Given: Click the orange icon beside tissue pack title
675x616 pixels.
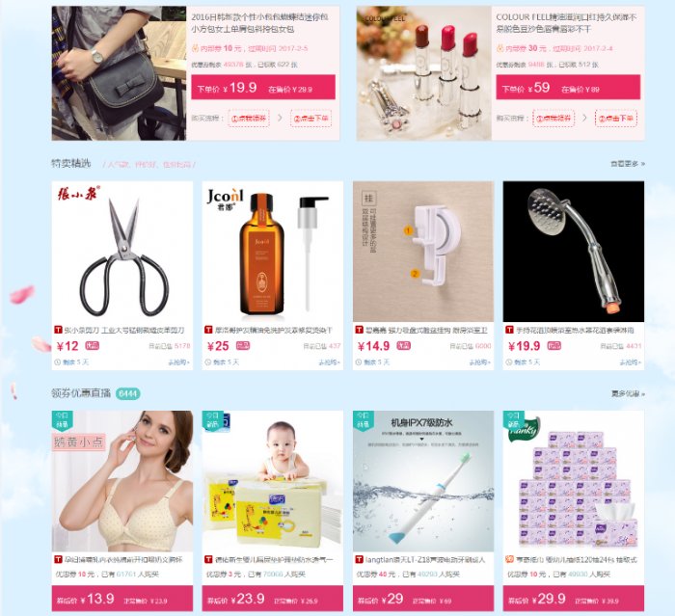Looking at the screenshot, I should click(x=510, y=559).
